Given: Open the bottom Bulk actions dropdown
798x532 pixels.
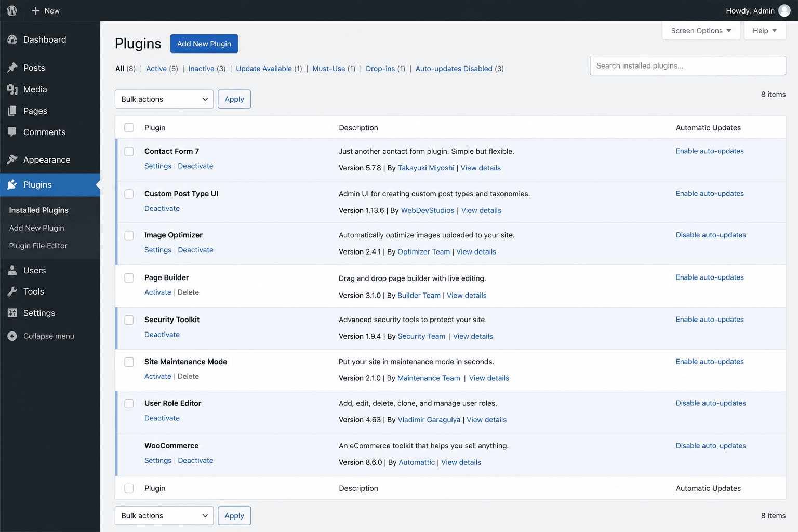Looking at the screenshot, I should click(x=164, y=516).
